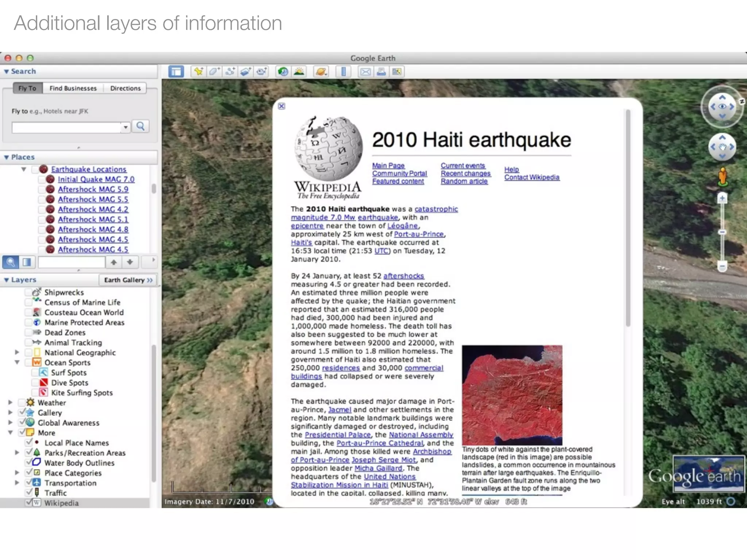Open the Earth Gallery button
747x560 pixels.
tap(128, 280)
